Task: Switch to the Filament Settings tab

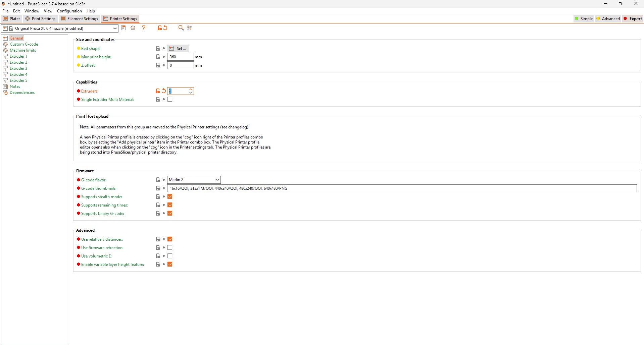Action: tap(80, 19)
